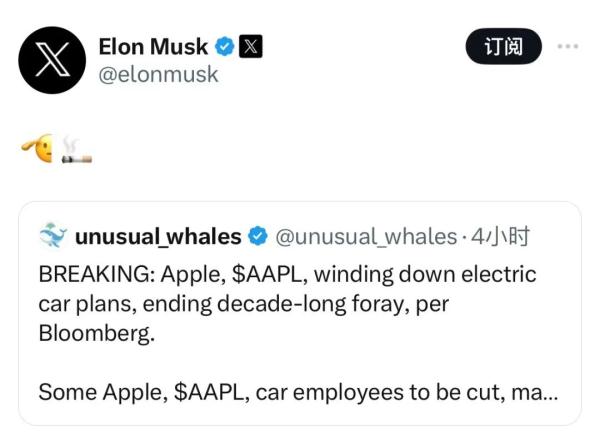Screen dimensions: 600x443
Task: Click the $AAPL cashtag in "Some Apple" line
Action: tap(211, 392)
